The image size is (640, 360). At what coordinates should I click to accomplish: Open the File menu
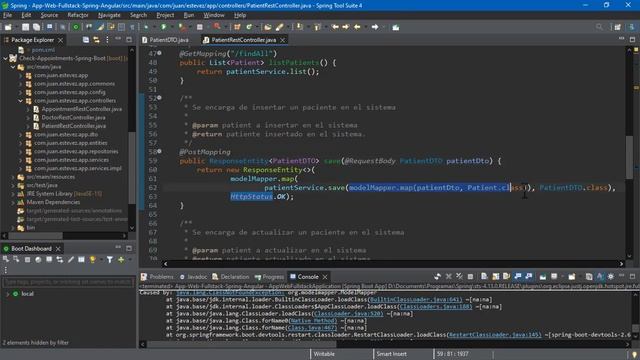[7, 15]
